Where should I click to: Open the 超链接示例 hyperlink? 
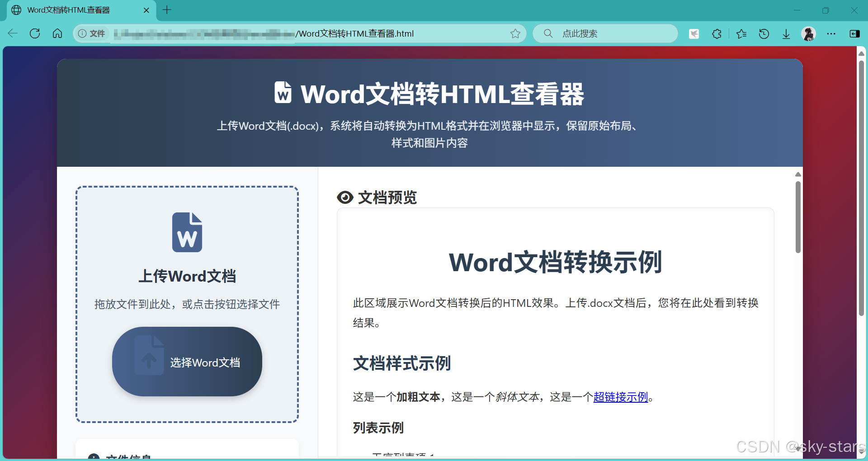click(621, 397)
